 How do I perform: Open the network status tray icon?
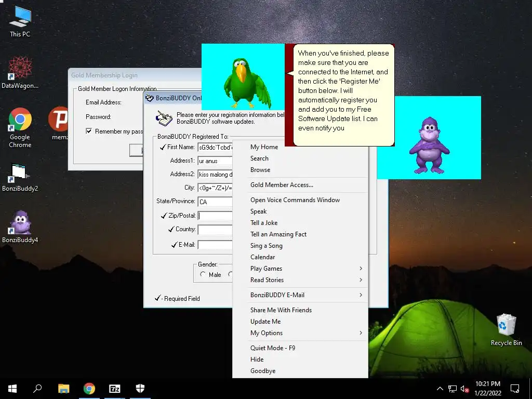click(453, 389)
